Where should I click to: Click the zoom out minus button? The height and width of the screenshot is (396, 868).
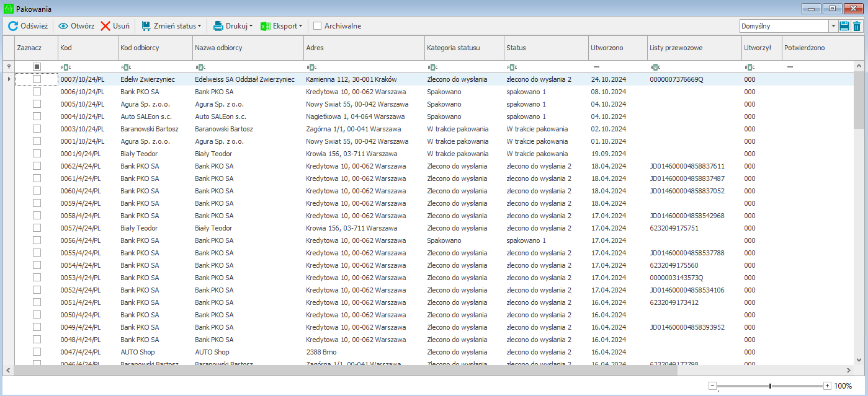(712, 386)
